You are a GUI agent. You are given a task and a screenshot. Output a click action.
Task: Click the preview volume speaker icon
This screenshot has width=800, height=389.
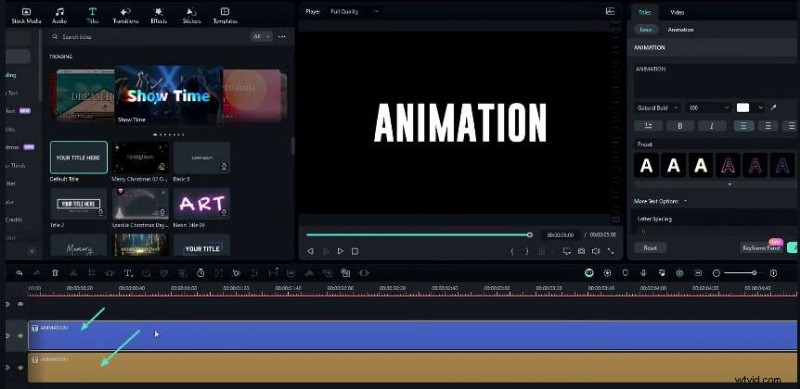[595, 251]
